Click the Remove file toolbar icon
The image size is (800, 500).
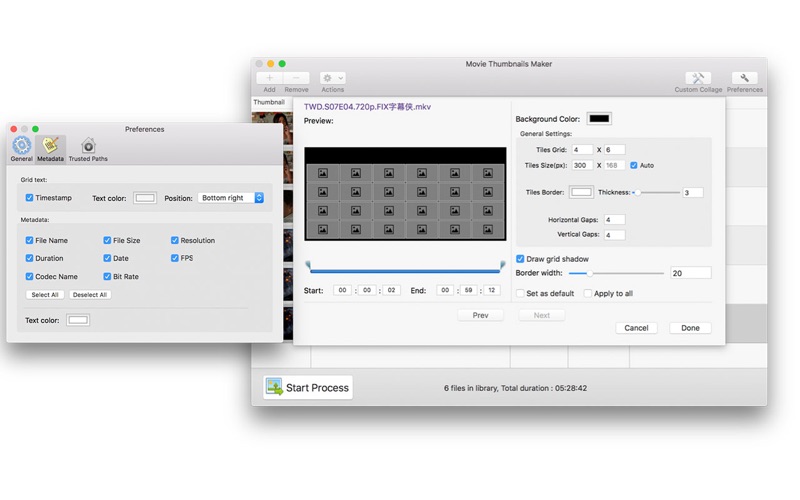296,78
